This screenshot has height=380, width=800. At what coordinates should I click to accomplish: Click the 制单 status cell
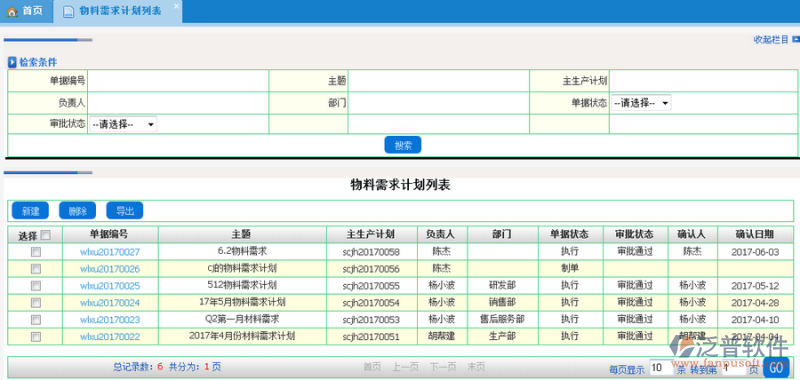[x=570, y=268]
